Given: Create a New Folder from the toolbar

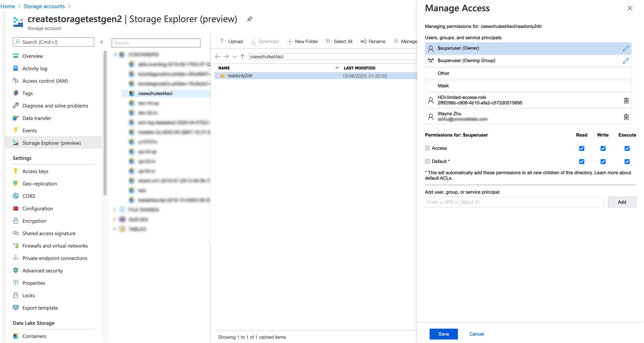Looking at the screenshot, I should tap(302, 41).
